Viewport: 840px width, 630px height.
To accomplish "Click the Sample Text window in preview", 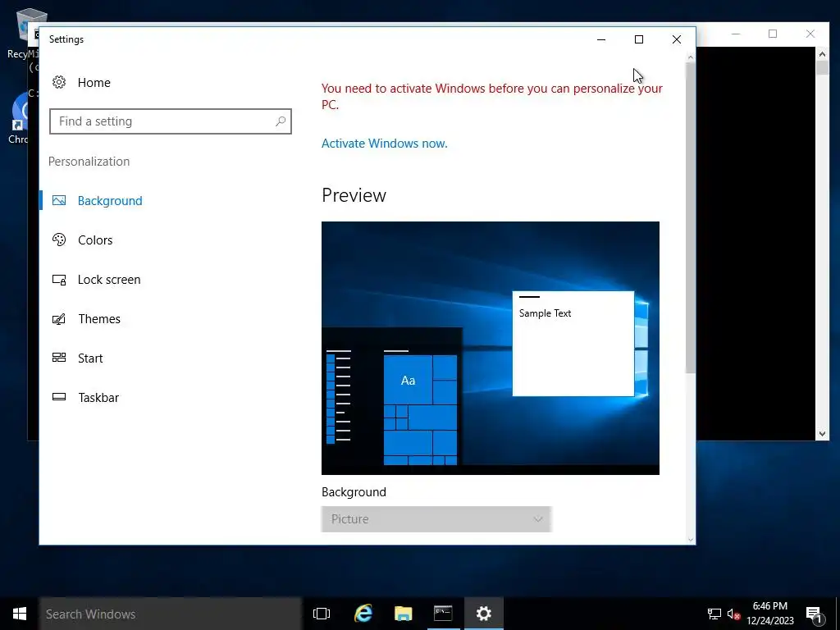I will point(573,344).
